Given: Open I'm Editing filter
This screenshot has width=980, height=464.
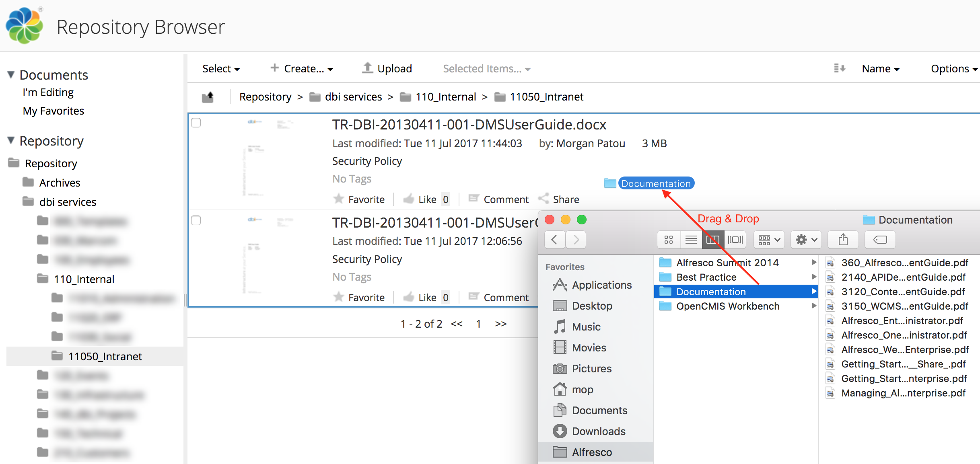Looking at the screenshot, I should point(48,92).
